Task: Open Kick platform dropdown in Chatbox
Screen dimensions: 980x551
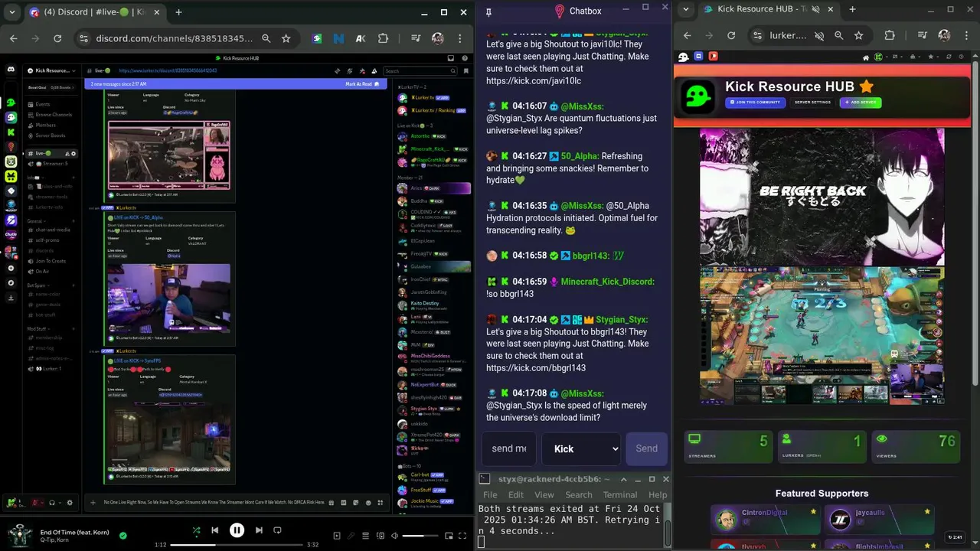Action: point(581,449)
